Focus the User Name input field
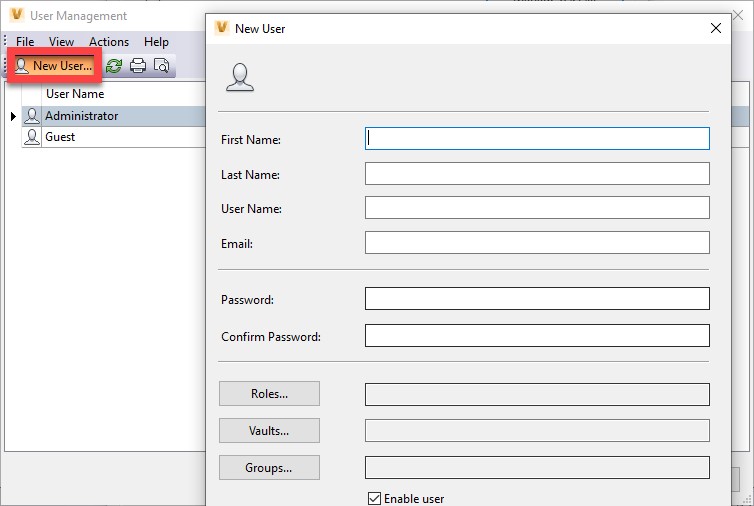Image resolution: width=754 pixels, height=506 pixels. [537, 207]
